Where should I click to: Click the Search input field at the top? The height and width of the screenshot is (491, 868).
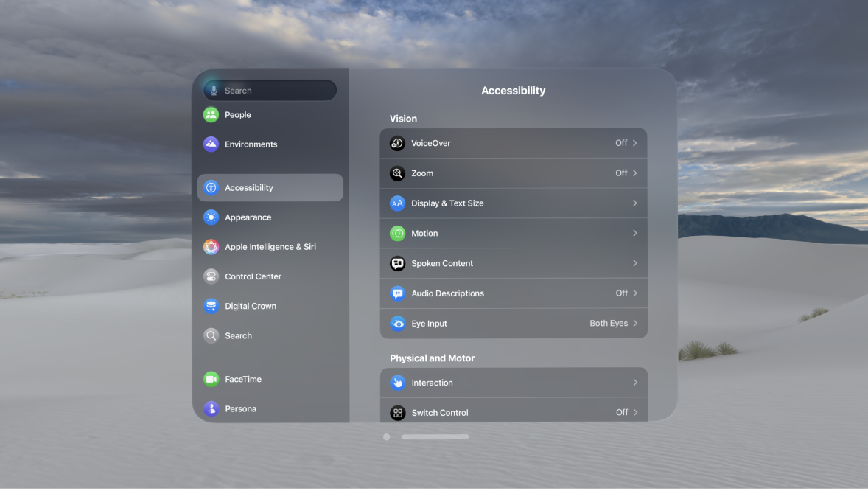(x=270, y=91)
